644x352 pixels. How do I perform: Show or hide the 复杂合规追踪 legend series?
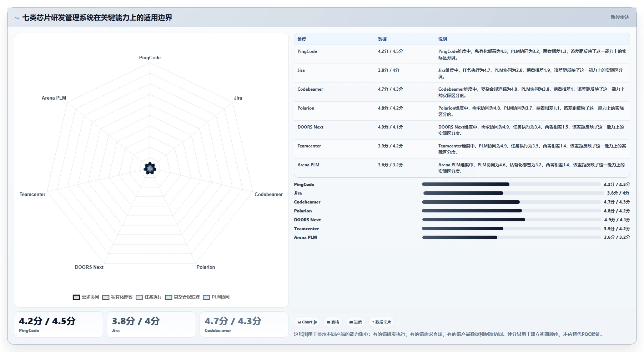pos(182,297)
